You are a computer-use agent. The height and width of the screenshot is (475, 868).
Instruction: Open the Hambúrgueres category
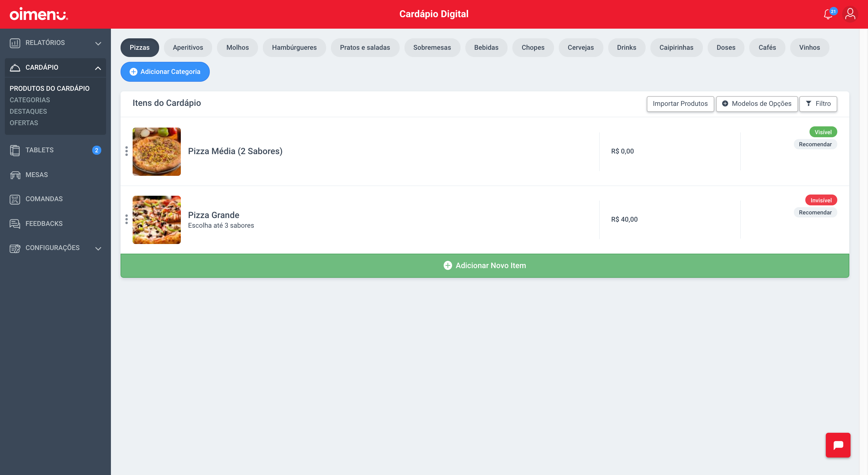(294, 48)
